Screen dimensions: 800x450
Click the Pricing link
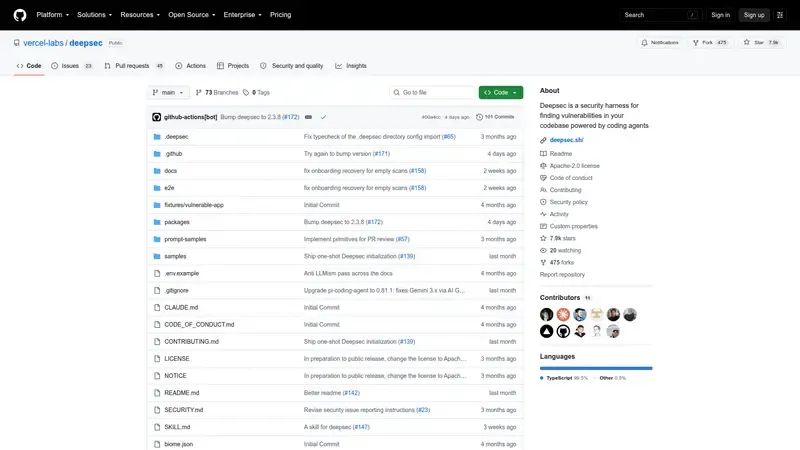pyautogui.click(x=281, y=15)
